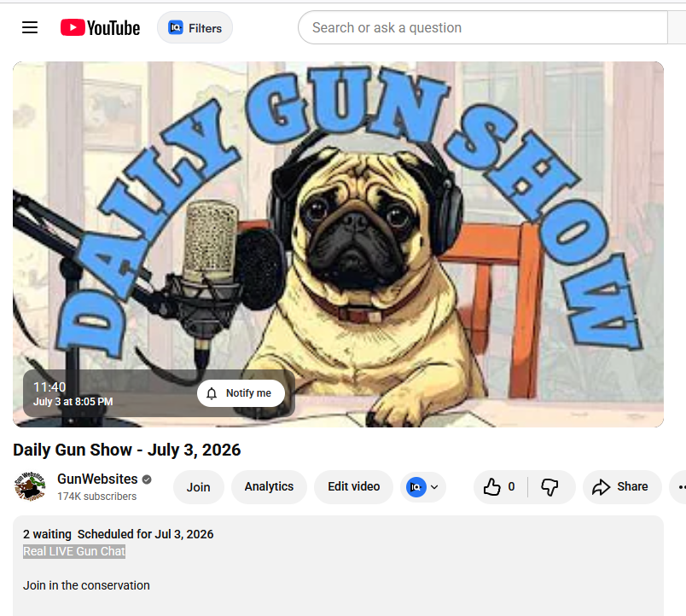Expand the vidIQ dropdown chevron
This screenshot has height=616, width=686.
point(434,487)
